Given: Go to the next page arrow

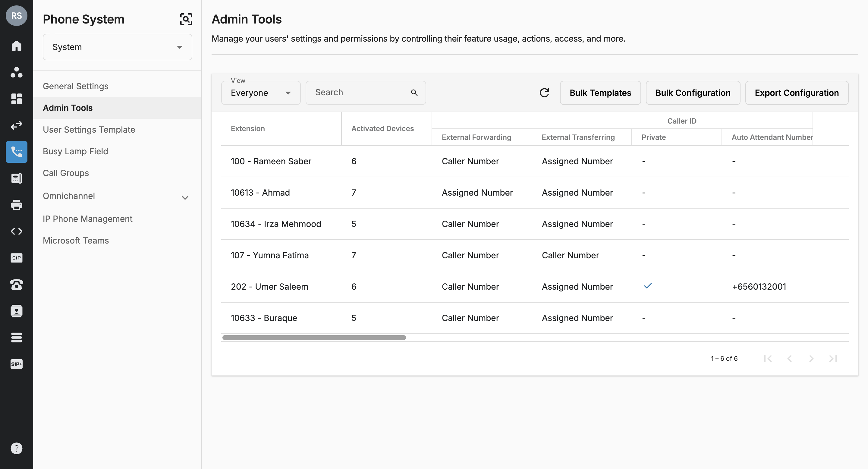Looking at the screenshot, I should pyautogui.click(x=811, y=358).
